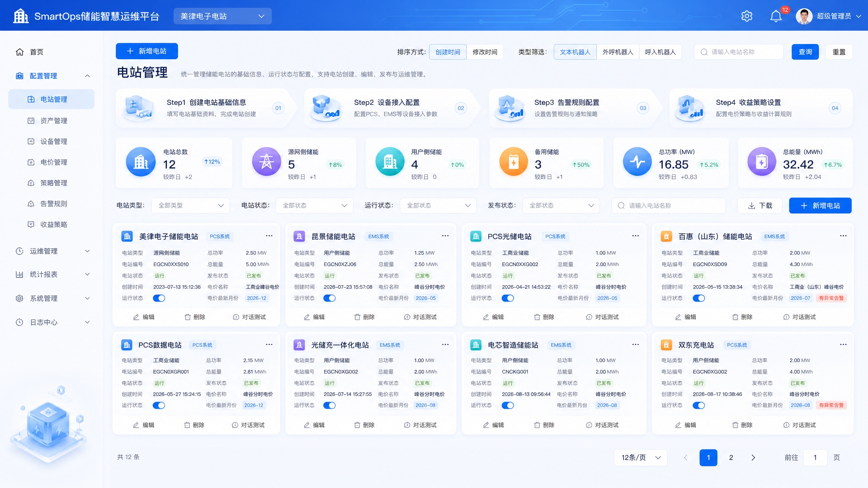
Task: Click the Step3 告警规则配置 illustration
Action: [510, 108]
